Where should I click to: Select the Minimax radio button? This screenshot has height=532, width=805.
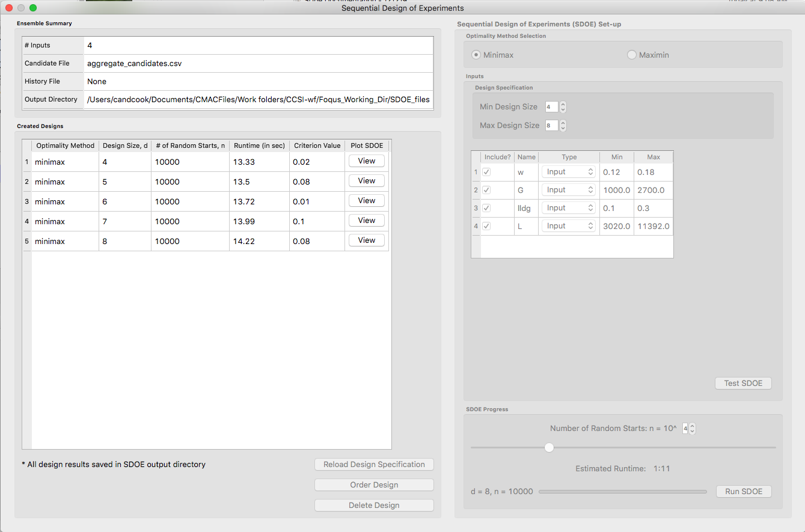477,55
